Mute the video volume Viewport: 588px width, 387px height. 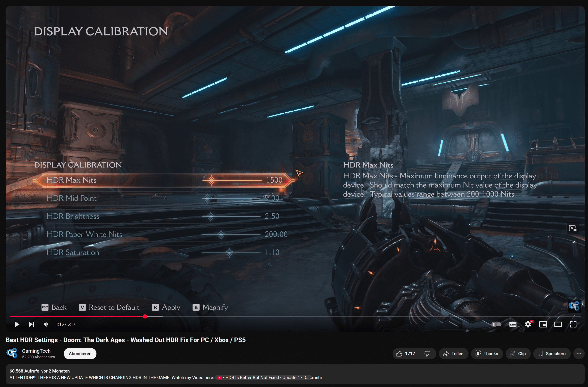[46, 324]
